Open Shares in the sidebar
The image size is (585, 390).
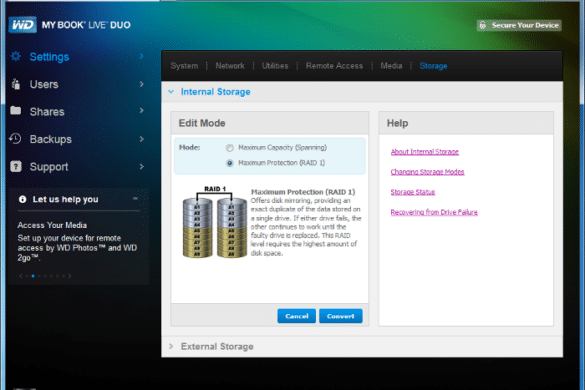coord(47,112)
